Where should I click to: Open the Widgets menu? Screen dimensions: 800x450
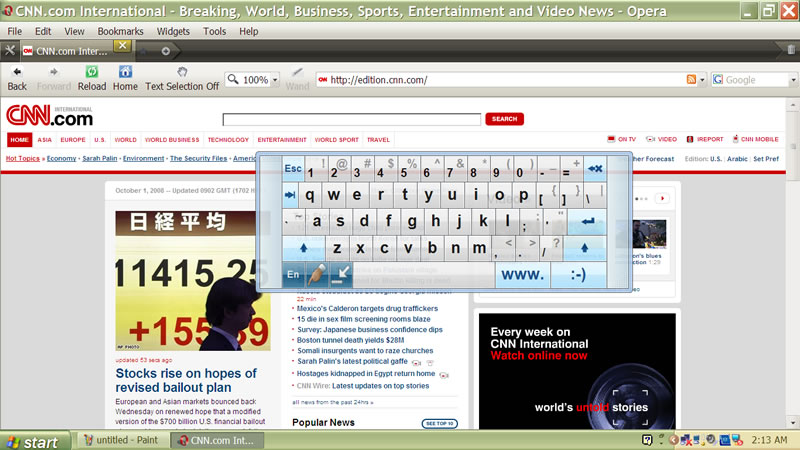[x=173, y=31]
